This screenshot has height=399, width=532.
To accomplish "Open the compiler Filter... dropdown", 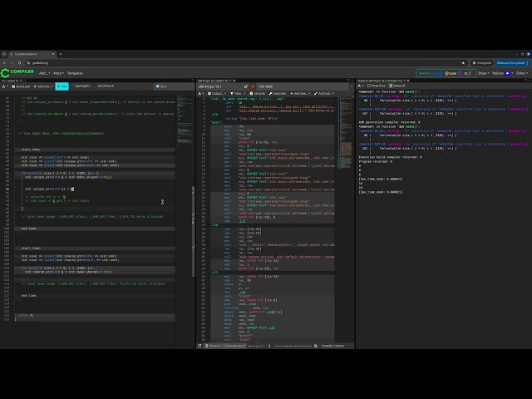I will click(238, 93).
